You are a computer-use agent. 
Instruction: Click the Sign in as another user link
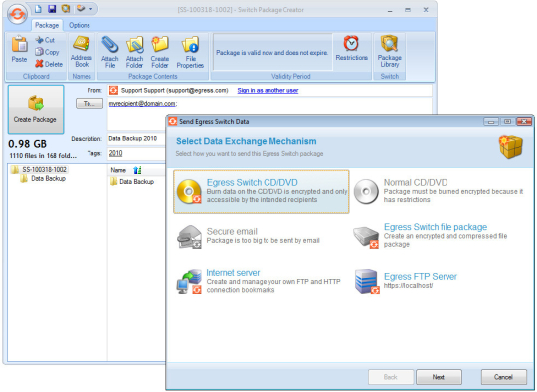tap(268, 91)
